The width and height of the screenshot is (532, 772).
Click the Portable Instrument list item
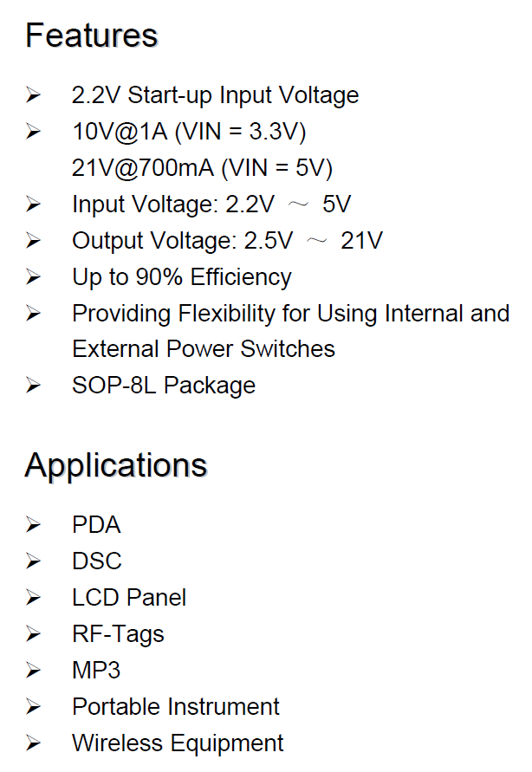[x=176, y=706]
